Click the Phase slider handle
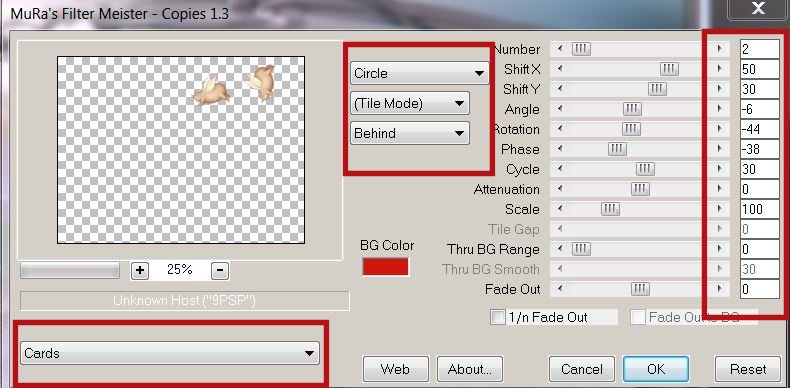The image size is (790, 388). [617, 149]
